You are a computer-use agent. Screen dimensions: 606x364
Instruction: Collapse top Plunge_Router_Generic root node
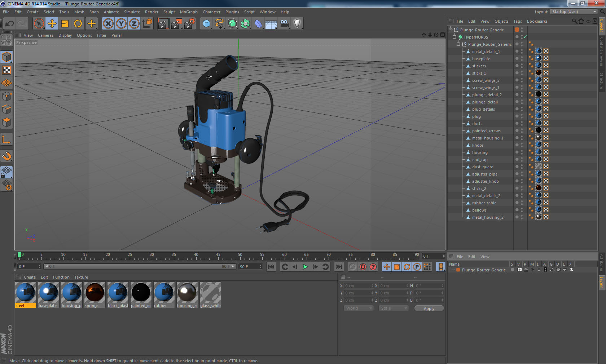(451, 30)
